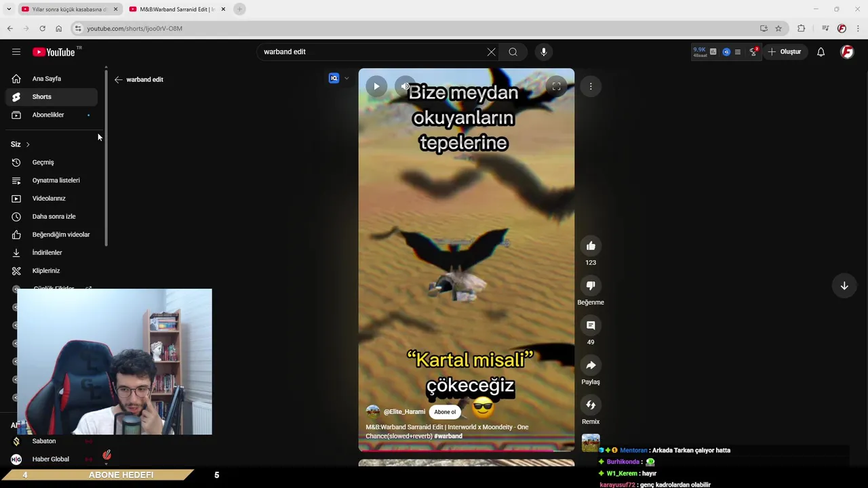Expand the Siz section chevron
Viewport: 868px width, 488px height.
(x=28, y=144)
